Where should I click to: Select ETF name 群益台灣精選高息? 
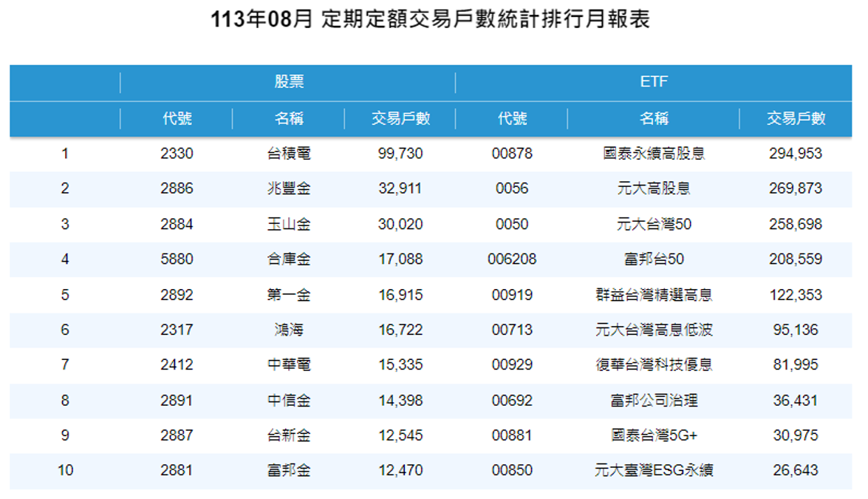(654, 295)
